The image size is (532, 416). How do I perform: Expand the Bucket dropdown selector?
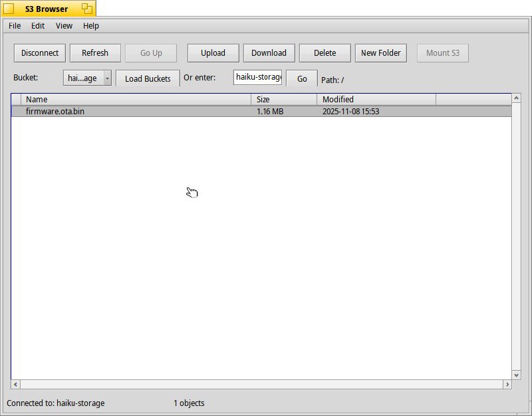88,78
